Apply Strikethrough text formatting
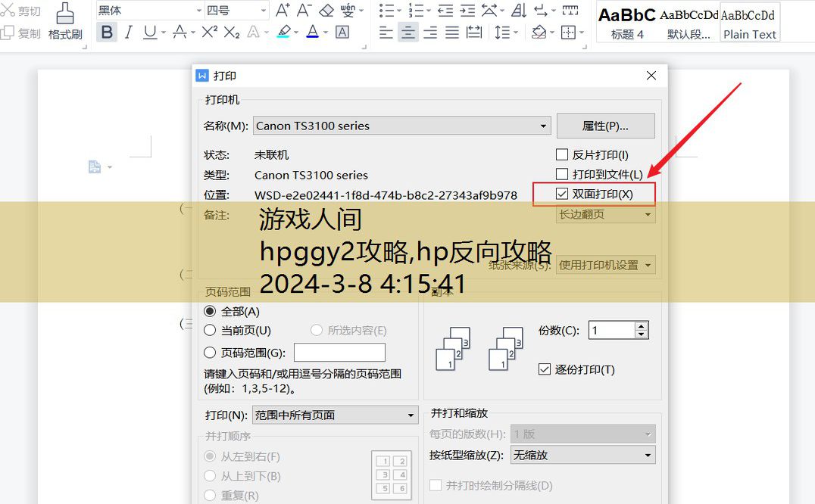815x504 pixels. click(x=180, y=33)
